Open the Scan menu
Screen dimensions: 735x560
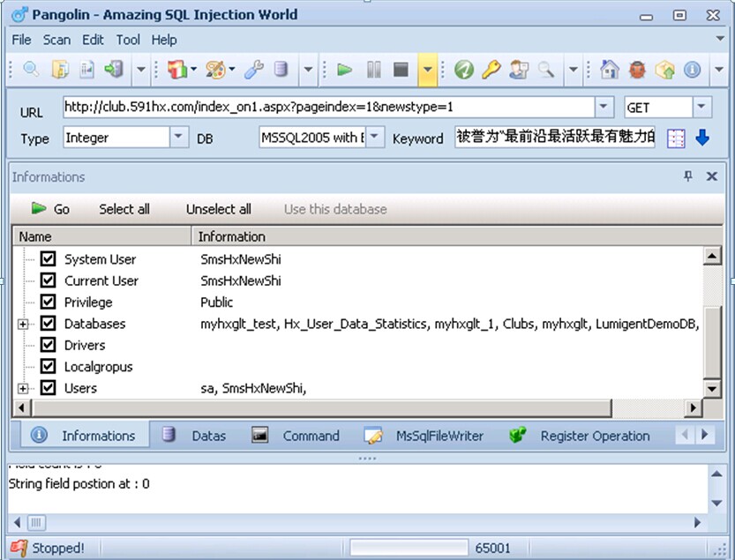(x=56, y=40)
